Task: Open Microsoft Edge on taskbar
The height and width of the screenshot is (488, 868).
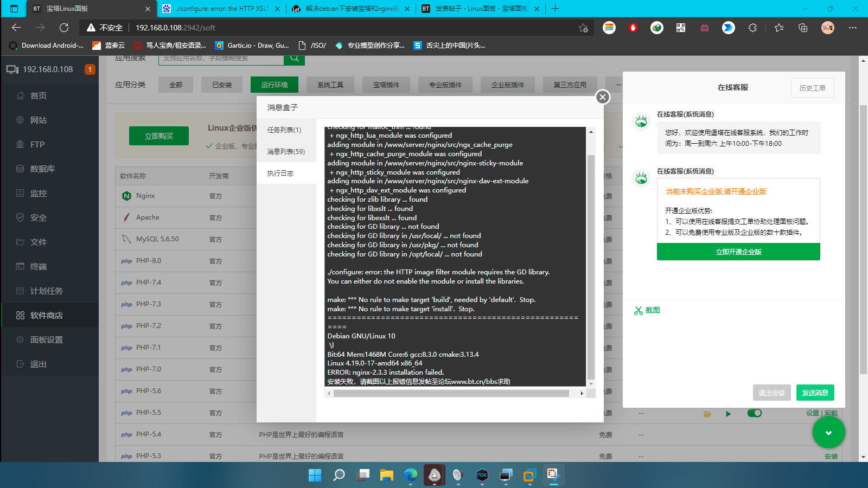Action: (x=411, y=476)
